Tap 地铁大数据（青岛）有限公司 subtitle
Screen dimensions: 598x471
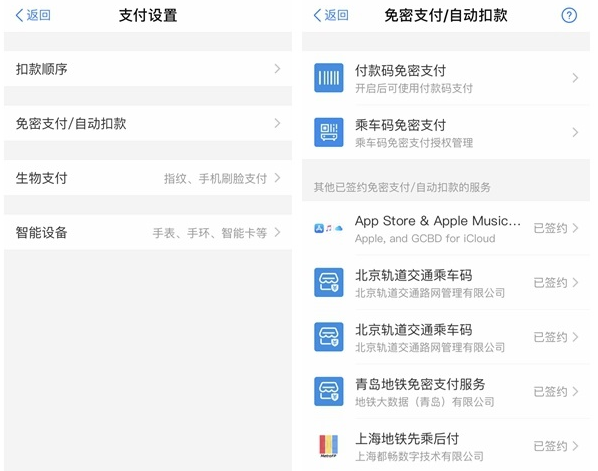click(424, 402)
